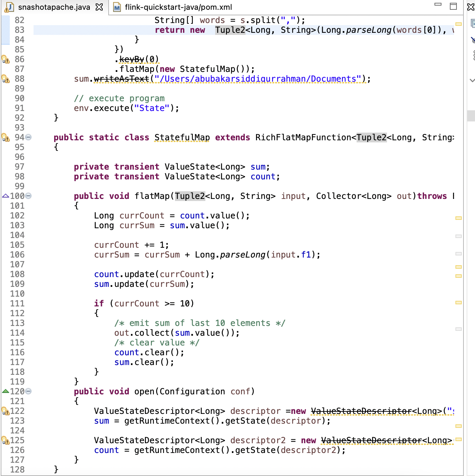The width and height of the screenshot is (475, 476).
Task: Jump to top overview ruler warning marker
Action: [x=459, y=24]
